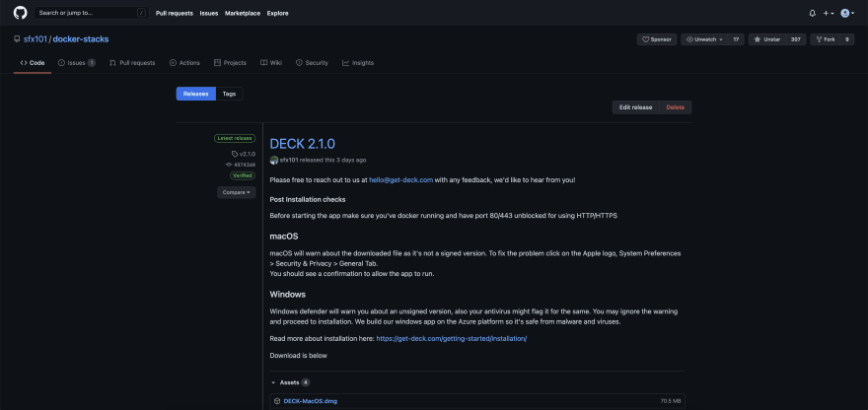Select the Releases toggle button

point(196,94)
